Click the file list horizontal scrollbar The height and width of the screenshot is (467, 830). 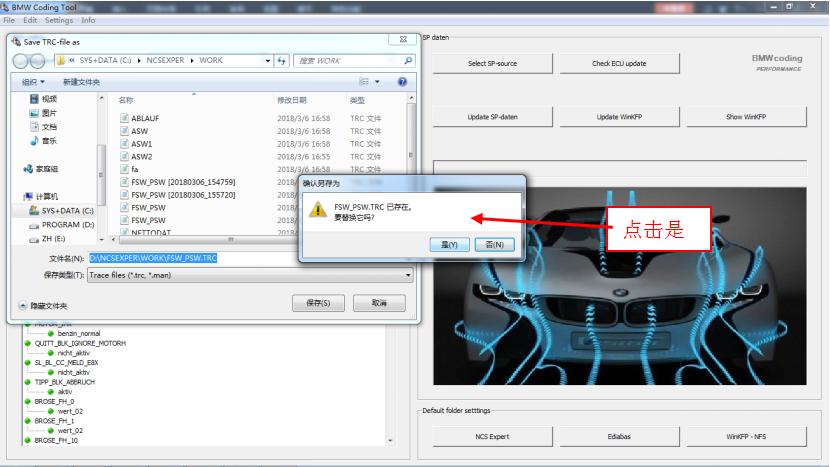230,239
